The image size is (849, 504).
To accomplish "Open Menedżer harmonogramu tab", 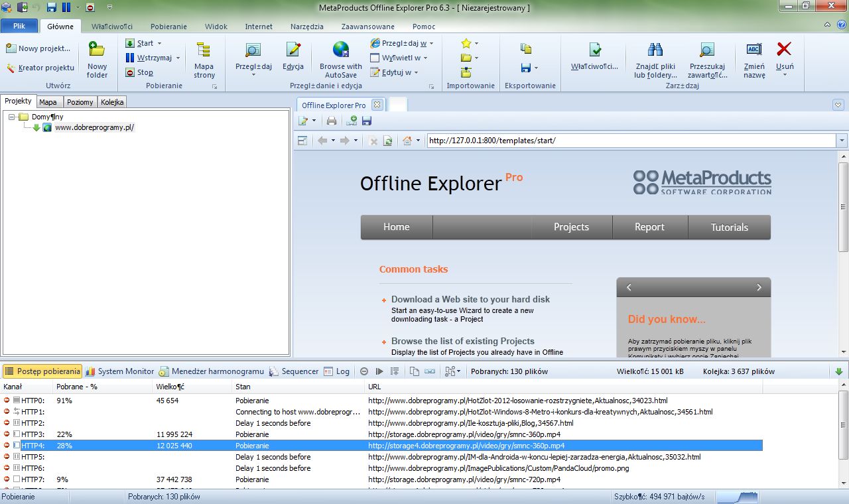I will coord(211,371).
